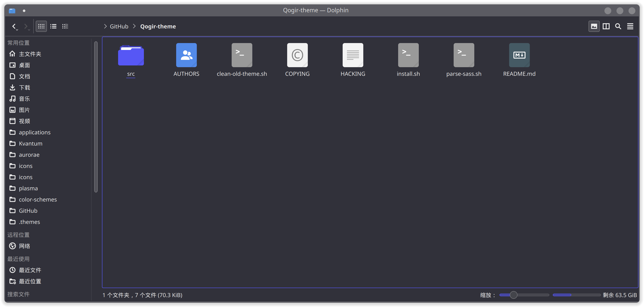Open the .themes folder from sidebar

pyautogui.click(x=29, y=222)
